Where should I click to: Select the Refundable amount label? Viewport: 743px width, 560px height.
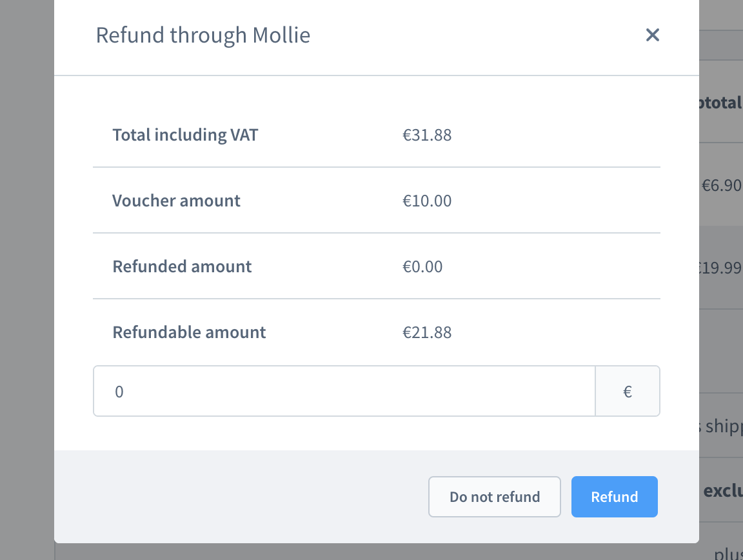(189, 332)
